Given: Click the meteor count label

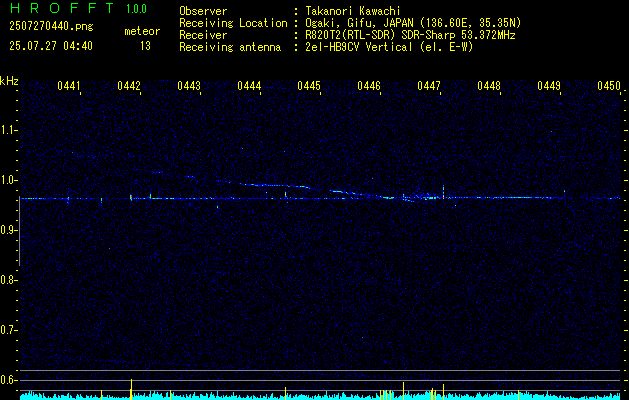Looking at the screenshot, I should pyautogui.click(x=142, y=31).
